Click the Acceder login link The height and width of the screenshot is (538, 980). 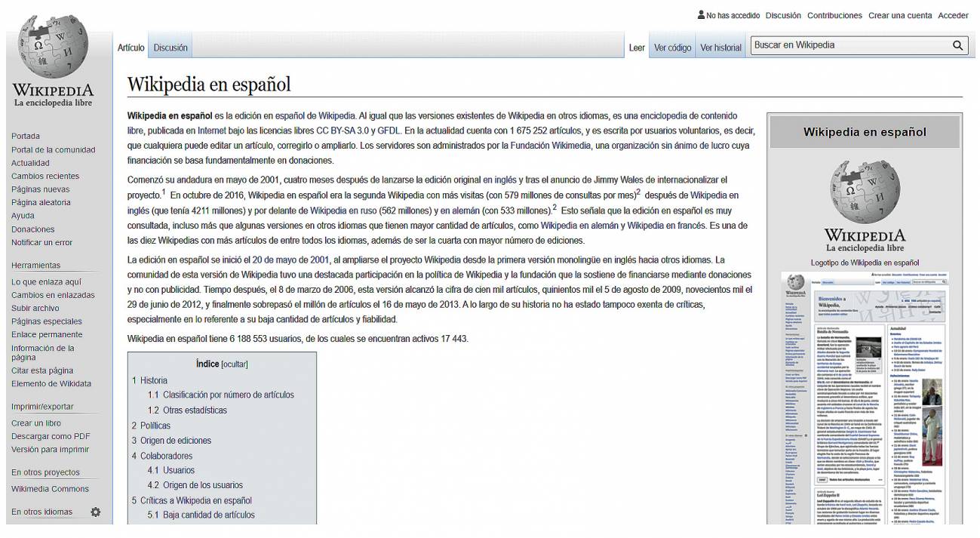[953, 15]
